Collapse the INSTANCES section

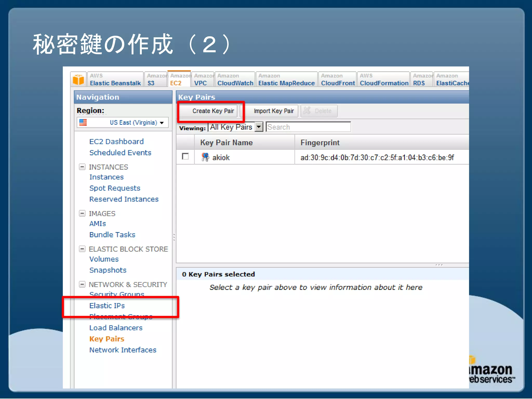tap(82, 167)
